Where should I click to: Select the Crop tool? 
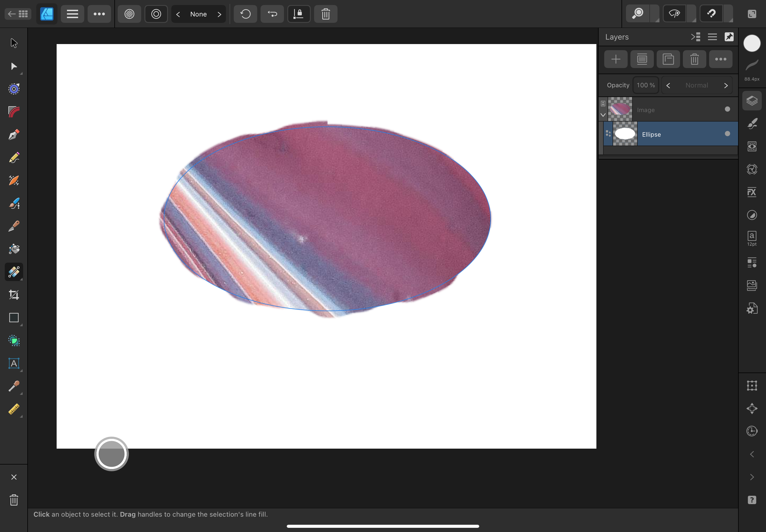pyautogui.click(x=14, y=295)
